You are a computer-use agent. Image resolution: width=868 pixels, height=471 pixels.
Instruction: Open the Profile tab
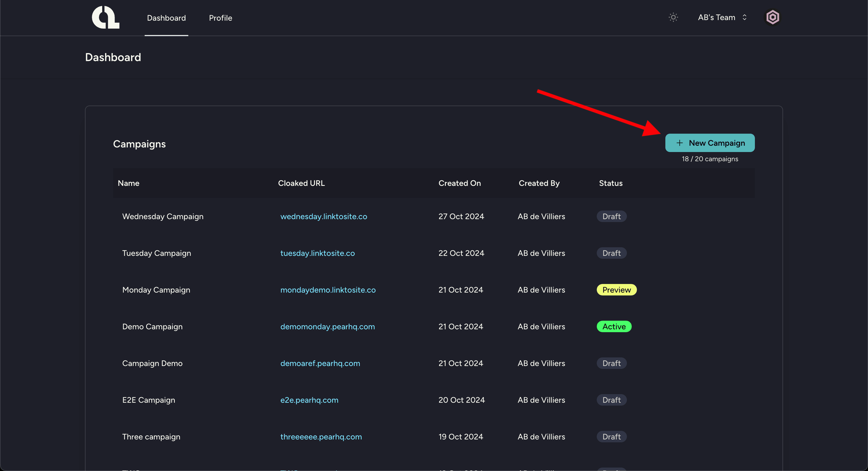pos(220,18)
